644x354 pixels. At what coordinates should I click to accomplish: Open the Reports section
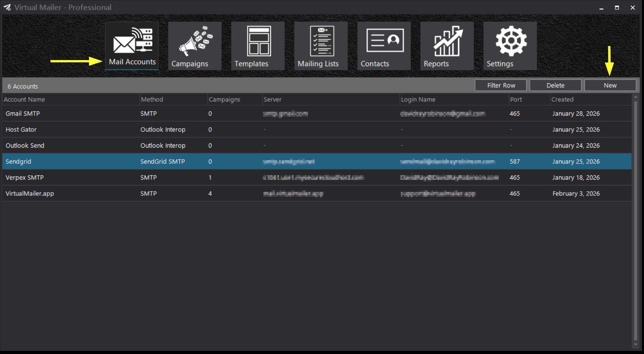(447, 46)
